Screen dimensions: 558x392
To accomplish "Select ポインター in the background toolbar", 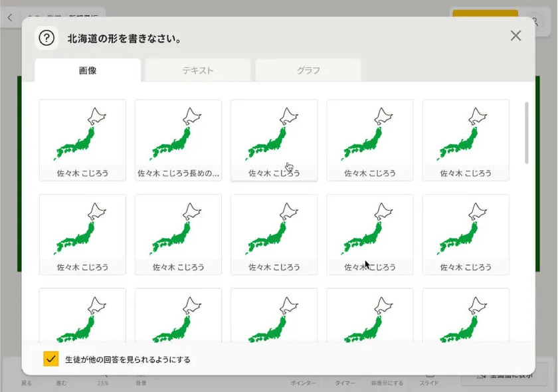I will pyautogui.click(x=303, y=383).
